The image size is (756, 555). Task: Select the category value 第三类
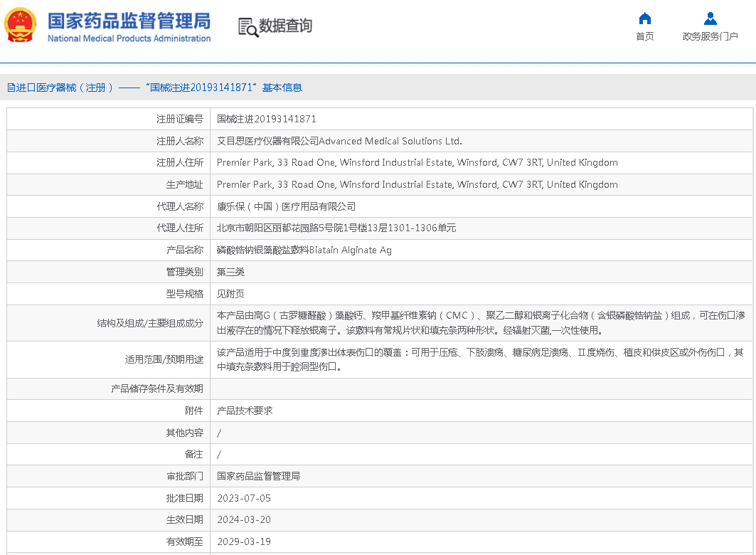coord(230,272)
